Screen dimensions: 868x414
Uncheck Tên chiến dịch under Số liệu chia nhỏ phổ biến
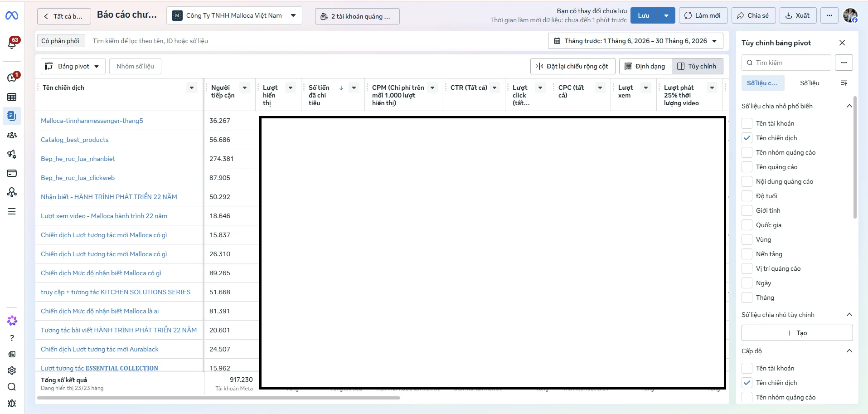[747, 138]
